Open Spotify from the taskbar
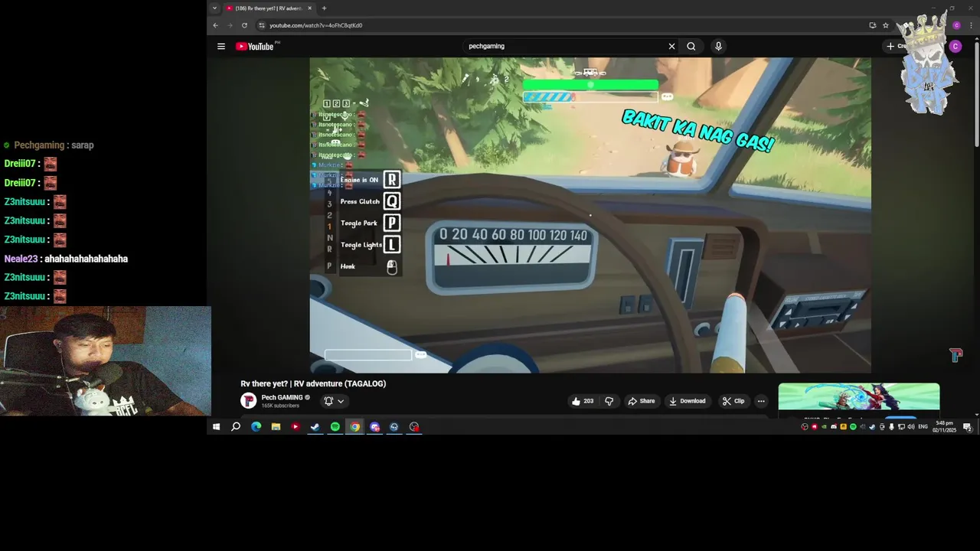980x551 pixels. coord(335,427)
